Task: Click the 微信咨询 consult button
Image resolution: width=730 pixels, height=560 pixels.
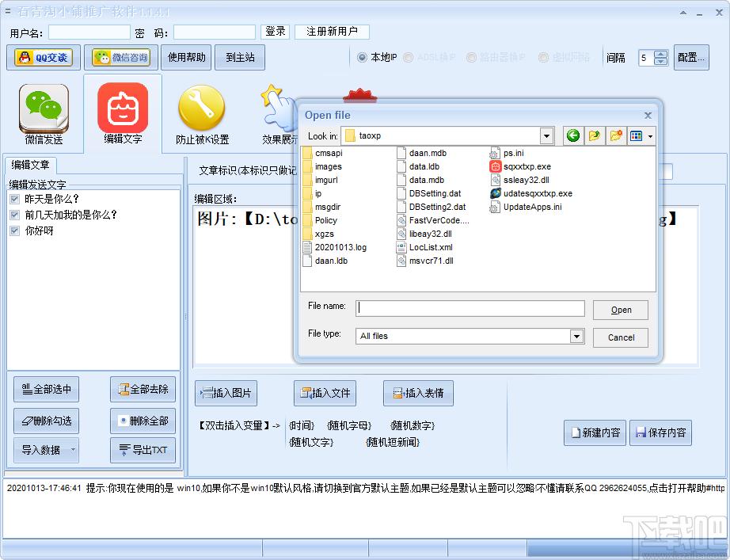Action: click(x=121, y=57)
